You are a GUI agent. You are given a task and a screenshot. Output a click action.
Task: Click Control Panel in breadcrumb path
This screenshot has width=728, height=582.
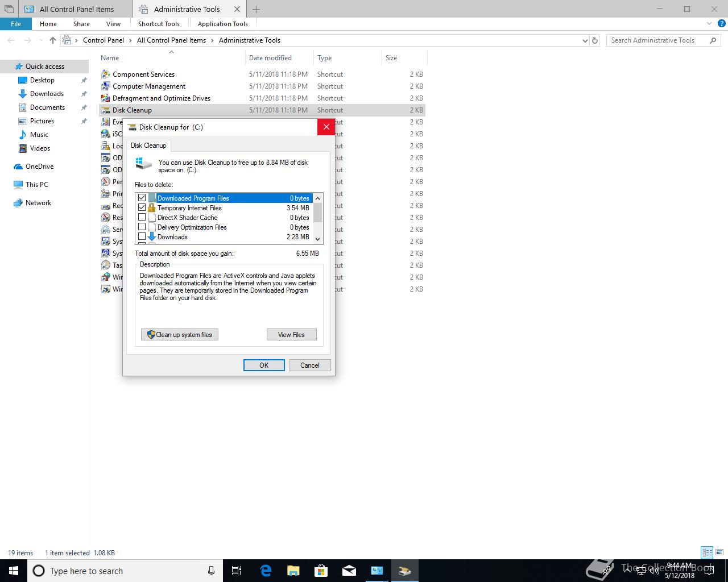click(104, 40)
